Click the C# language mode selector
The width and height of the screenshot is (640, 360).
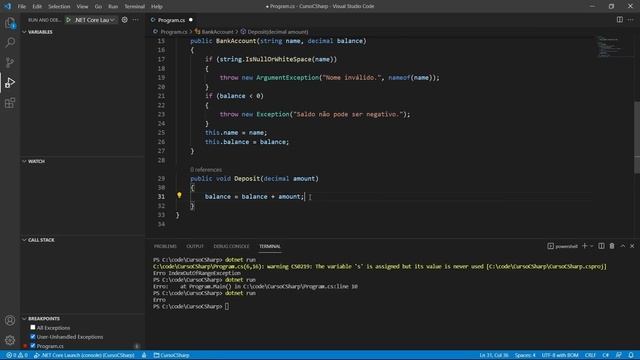tap(606, 355)
